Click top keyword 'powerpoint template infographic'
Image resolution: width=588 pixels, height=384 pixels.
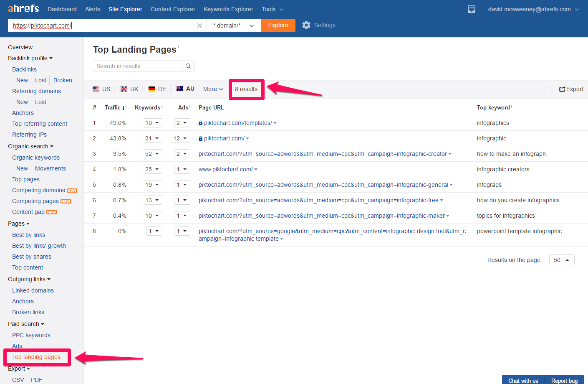tap(519, 231)
